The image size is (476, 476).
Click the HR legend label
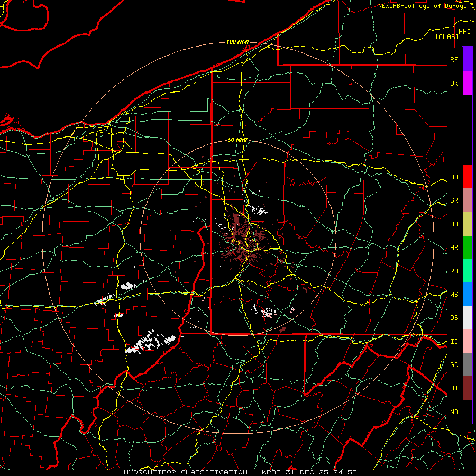tap(454, 248)
